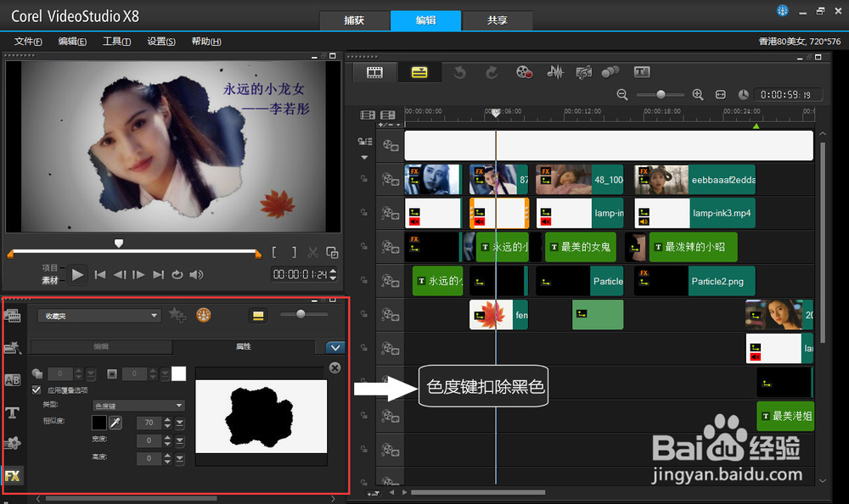Image resolution: width=849 pixels, height=504 pixels.
Task: Open the 文件 menu
Action: [x=28, y=42]
